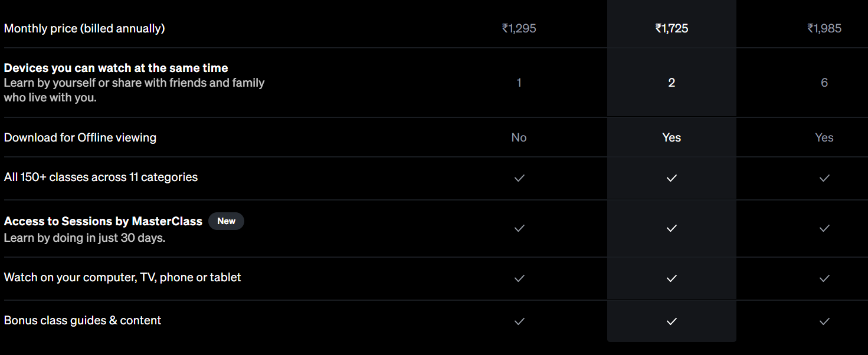Viewport: 868px width, 355px height.
Task: Click Sessions by MasterClass checkmark in ₹1,985 column
Action: coord(824,228)
